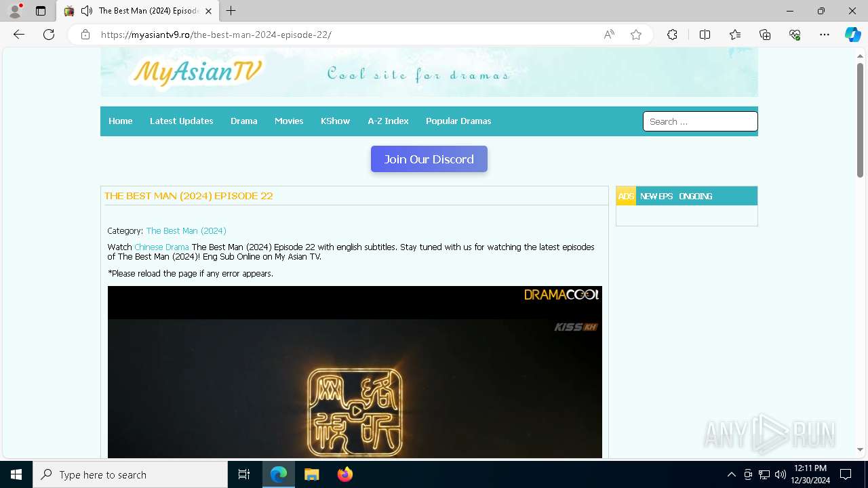
Task: Select the ONGOING sidebar tab
Action: [696, 196]
